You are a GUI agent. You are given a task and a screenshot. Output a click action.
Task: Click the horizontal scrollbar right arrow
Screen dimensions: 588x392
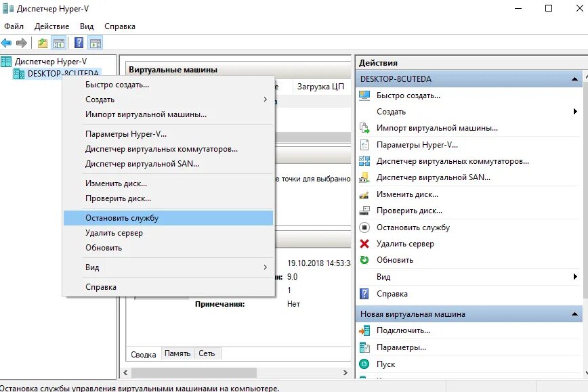(x=345, y=372)
